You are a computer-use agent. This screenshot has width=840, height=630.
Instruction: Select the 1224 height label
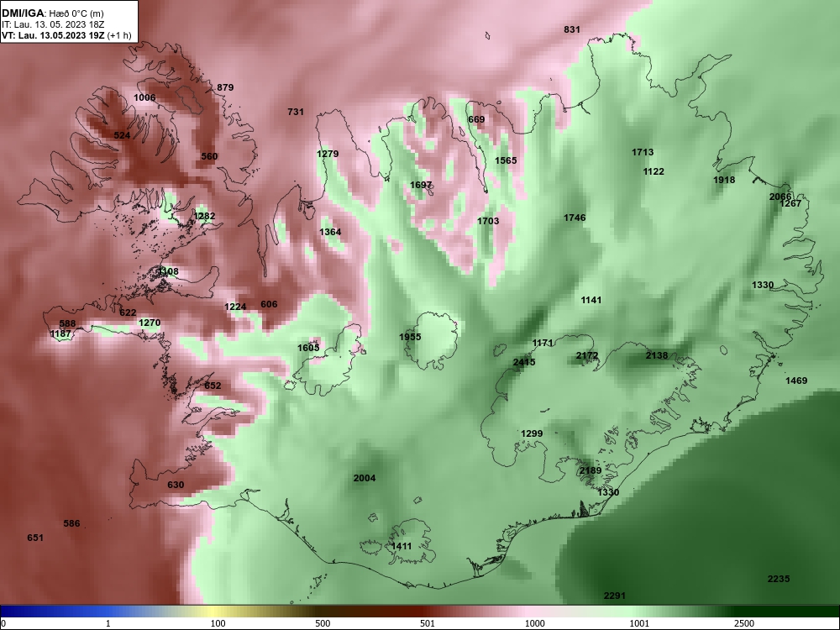235,307
